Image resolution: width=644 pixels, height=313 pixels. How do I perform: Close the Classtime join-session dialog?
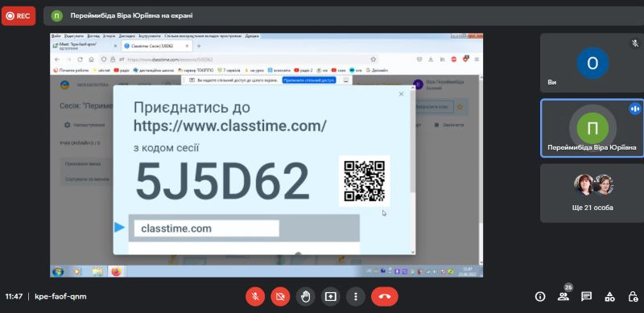click(x=401, y=94)
